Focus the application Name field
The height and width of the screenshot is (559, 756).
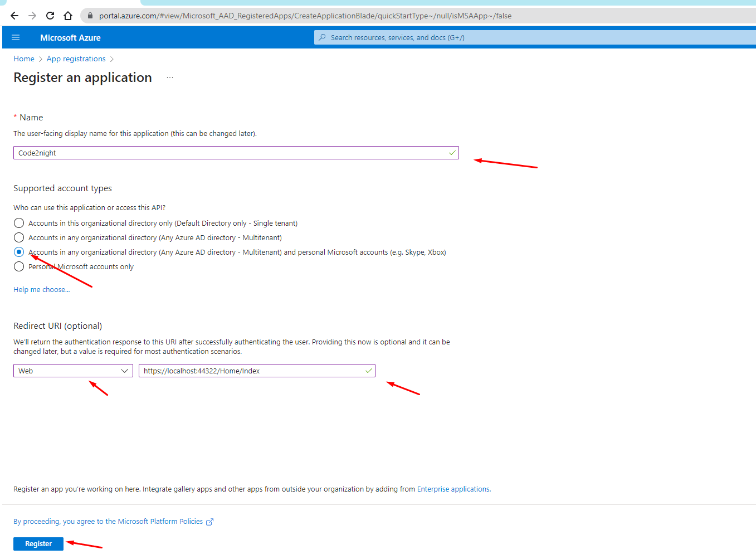[x=236, y=153]
